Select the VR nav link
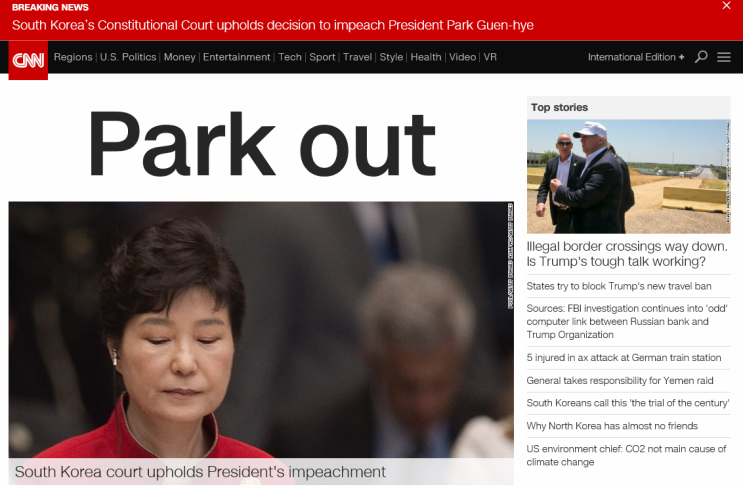Screen dimensions: 743x489 pos(490,57)
